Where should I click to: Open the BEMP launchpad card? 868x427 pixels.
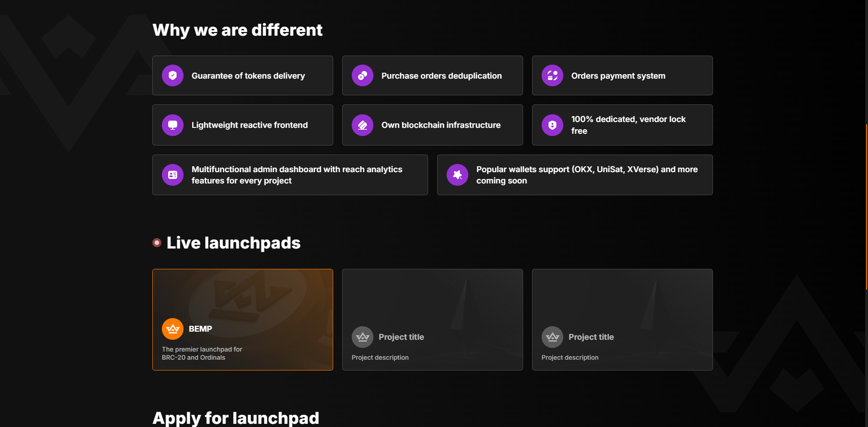tap(243, 319)
